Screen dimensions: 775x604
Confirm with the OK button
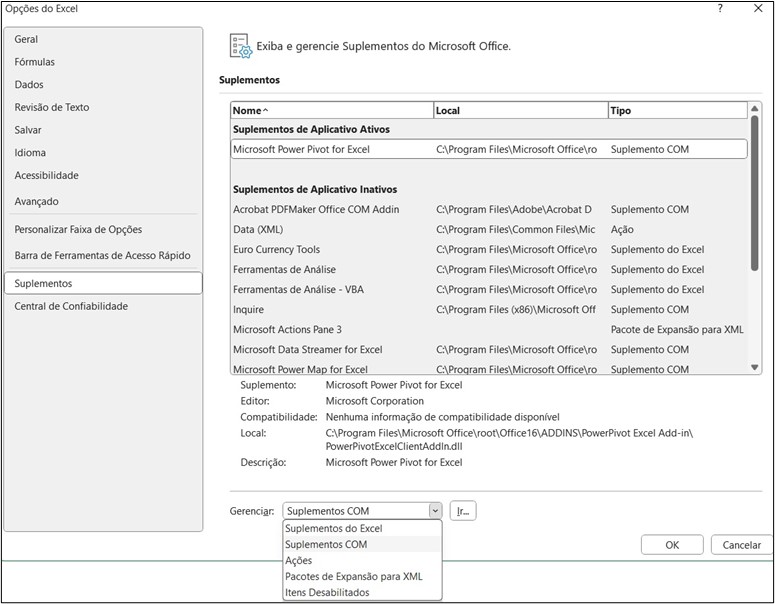click(x=672, y=545)
